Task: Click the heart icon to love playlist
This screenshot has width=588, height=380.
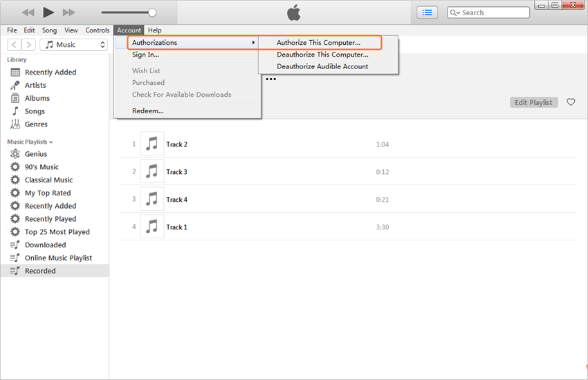Action: (571, 102)
